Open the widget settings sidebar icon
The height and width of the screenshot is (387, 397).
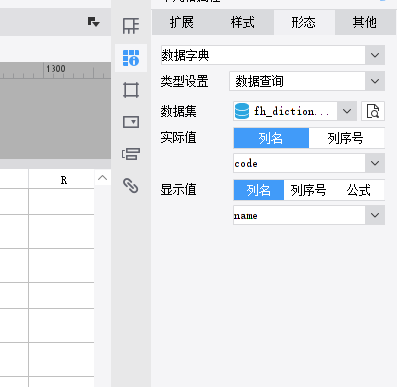(x=131, y=122)
